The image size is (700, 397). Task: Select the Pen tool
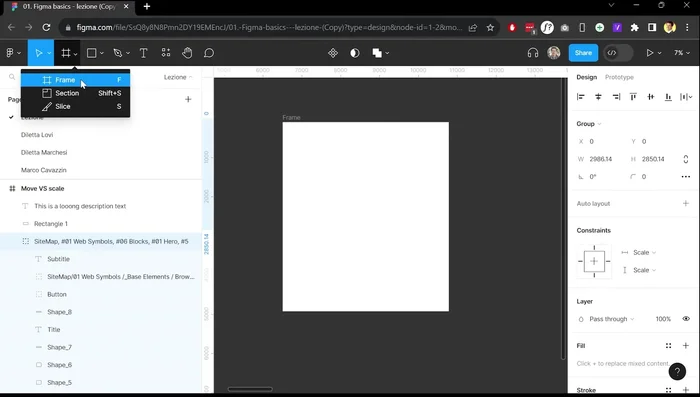point(117,53)
